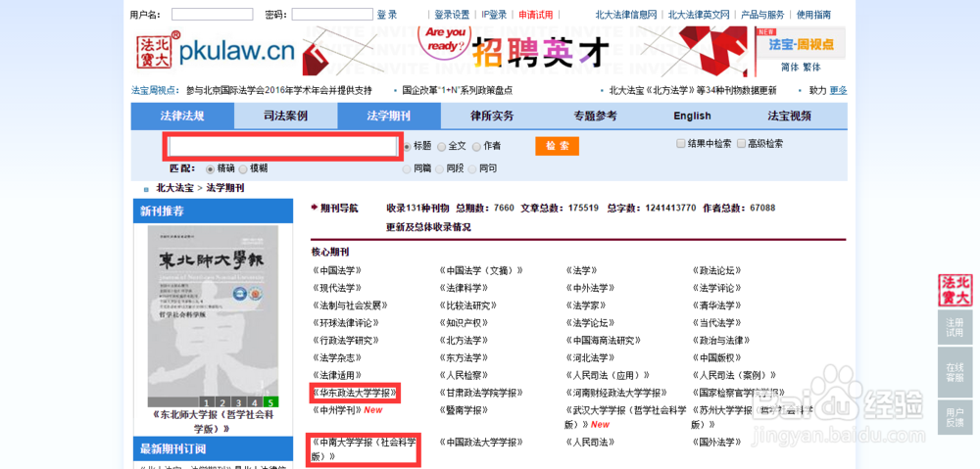This screenshot has width=980, height=469.
Task: Click into the main search keyword box
Action: (282, 146)
